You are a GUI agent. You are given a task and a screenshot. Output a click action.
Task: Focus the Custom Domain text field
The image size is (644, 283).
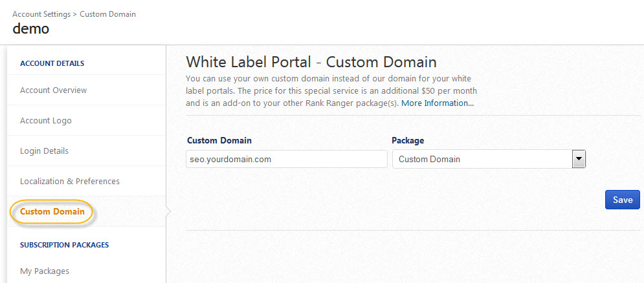coord(286,159)
